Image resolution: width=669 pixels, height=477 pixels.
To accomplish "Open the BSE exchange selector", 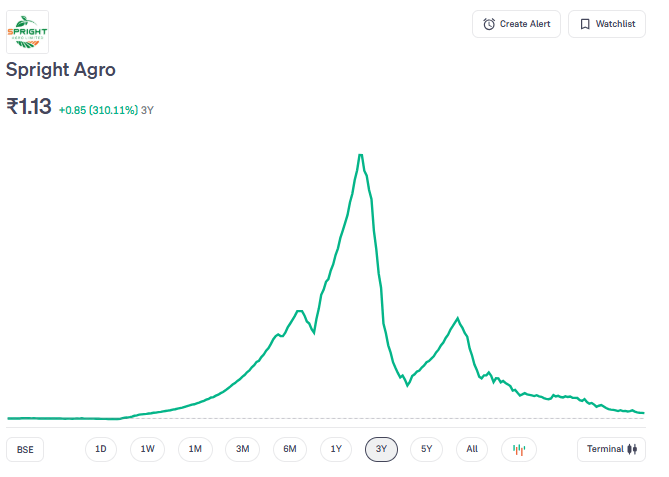I will 25,449.
